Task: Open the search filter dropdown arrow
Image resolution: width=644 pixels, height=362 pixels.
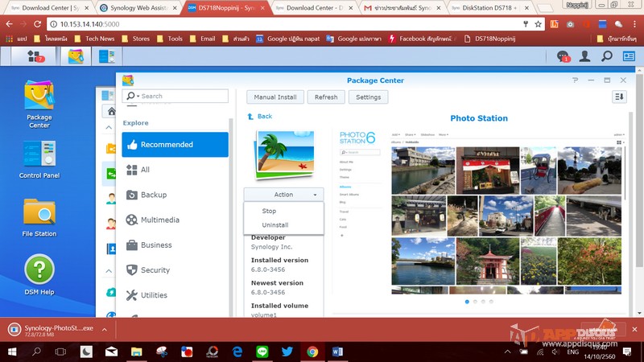Action: pos(138,96)
